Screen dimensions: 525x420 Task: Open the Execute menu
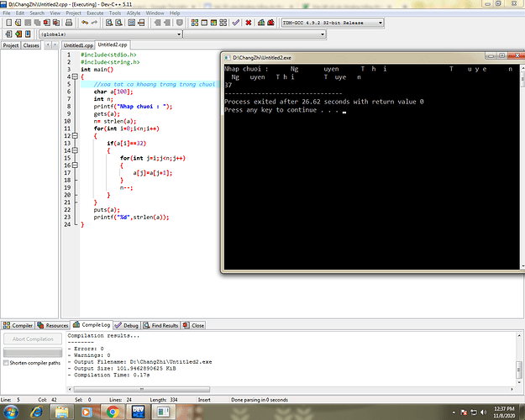point(95,13)
